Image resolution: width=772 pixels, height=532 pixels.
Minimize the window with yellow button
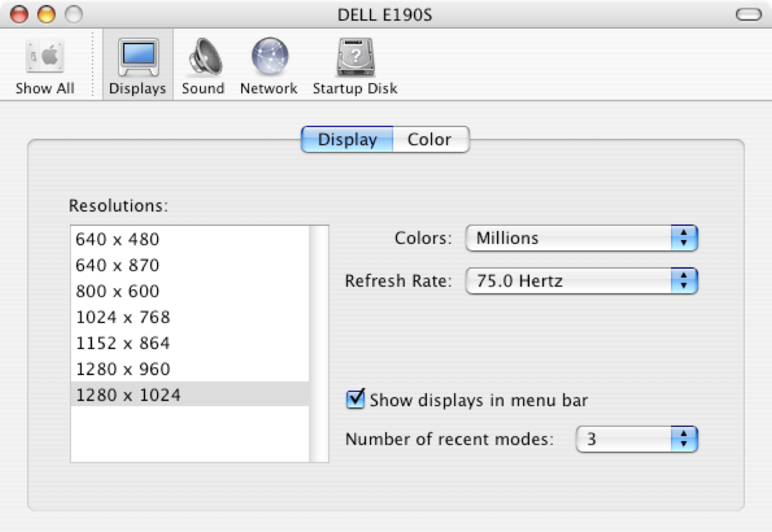(47, 14)
